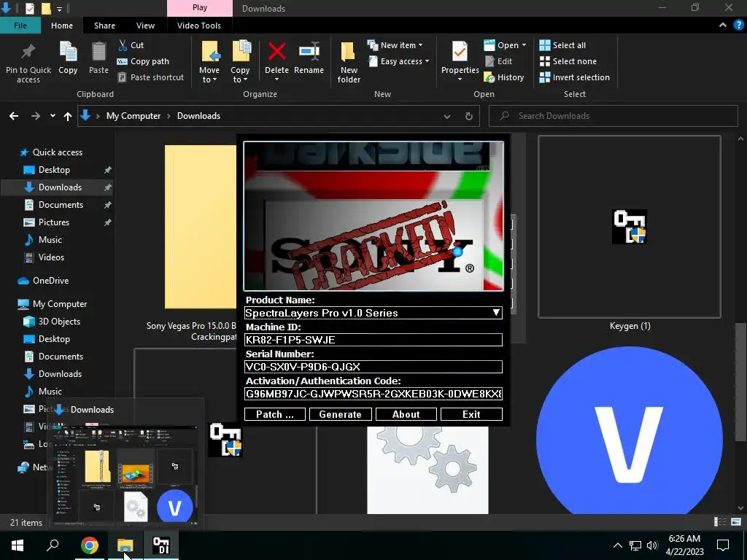The image size is (747, 560).
Task: Click My Computer in the address path
Action: [x=133, y=116]
